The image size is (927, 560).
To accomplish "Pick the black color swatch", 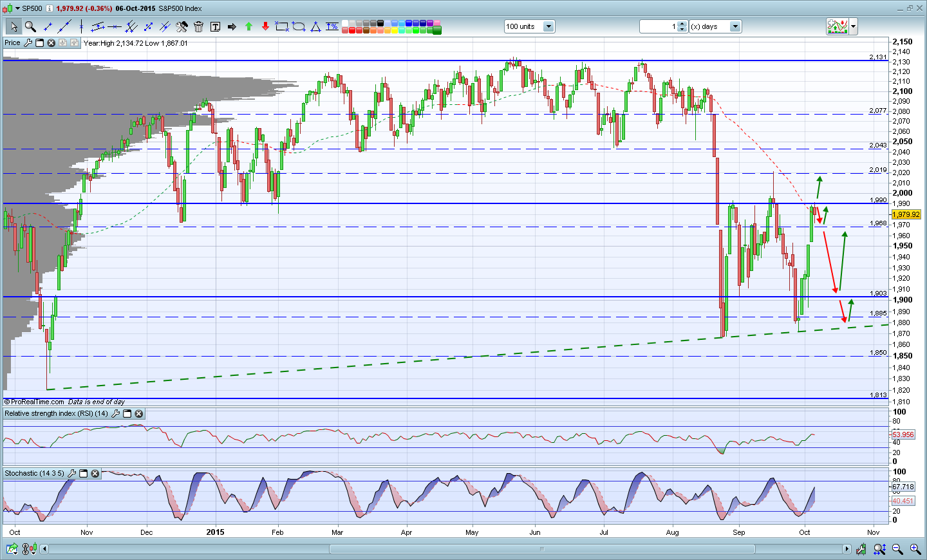I will tap(380, 23).
